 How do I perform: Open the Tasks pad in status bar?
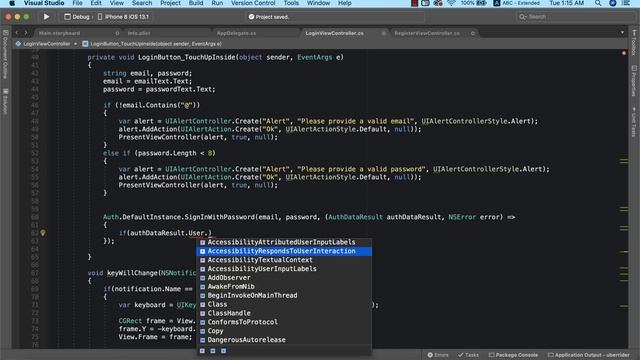coord(468,355)
